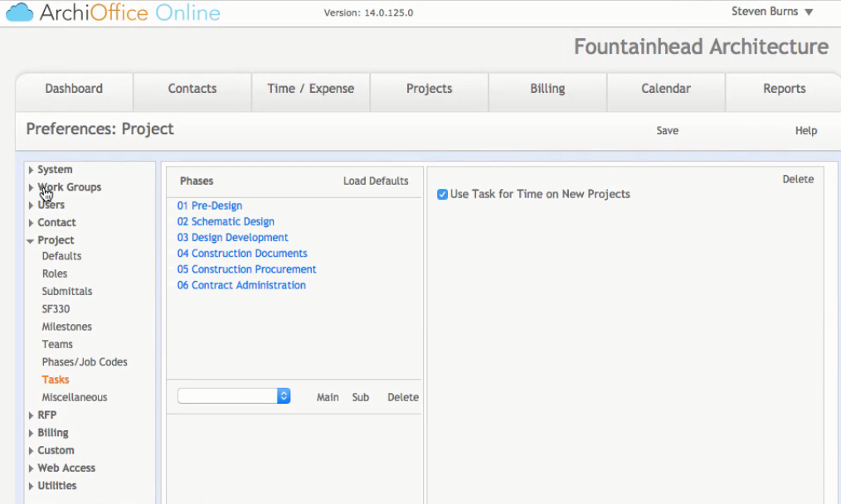Viewport: 841px width, 504px height.
Task: Select the 03 Design Development phase
Action: point(232,238)
